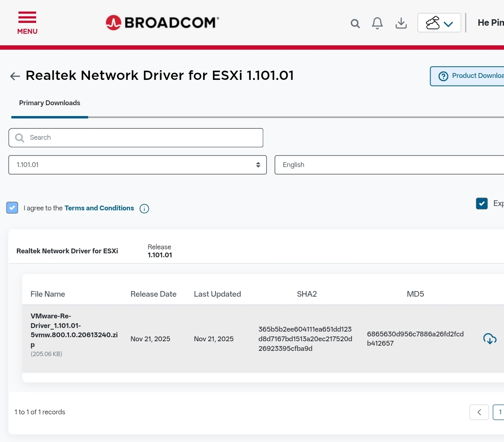Select the Primary Downloads tab
This screenshot has width=504, height=442.
click(50, 103)
